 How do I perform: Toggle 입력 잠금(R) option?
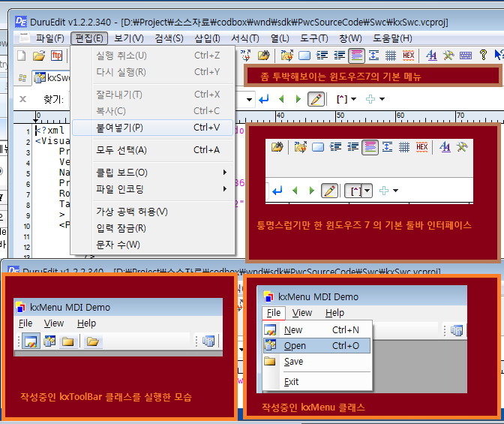153,228
